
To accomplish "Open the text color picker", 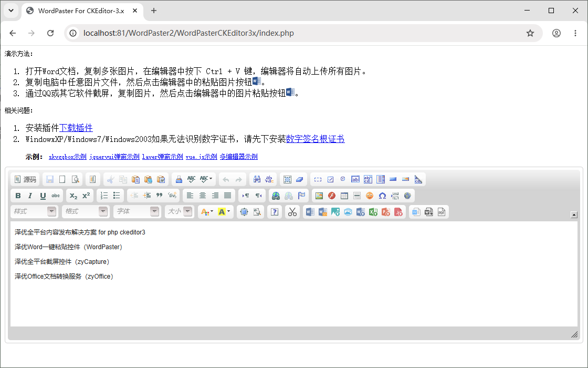I will click(x=207, y=212).
